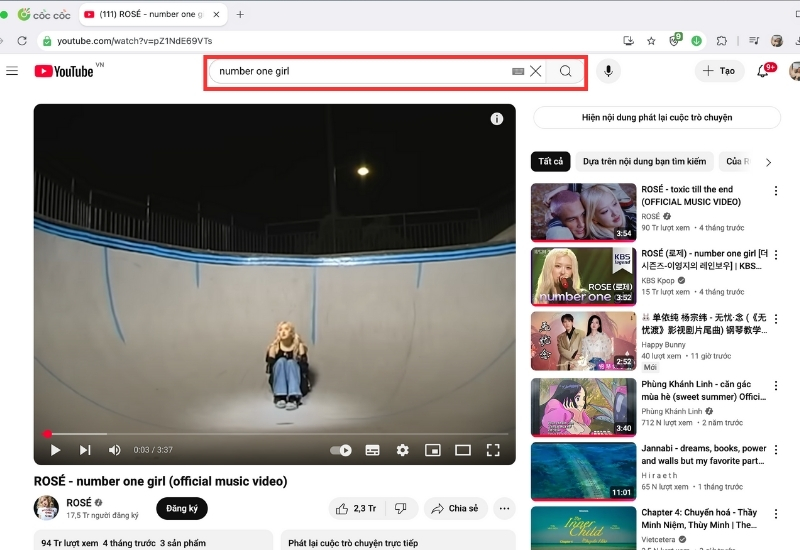Viewport: 800px width, 550px height.
Task: Select the Tất cả filter chip
Action: (551, 161)
